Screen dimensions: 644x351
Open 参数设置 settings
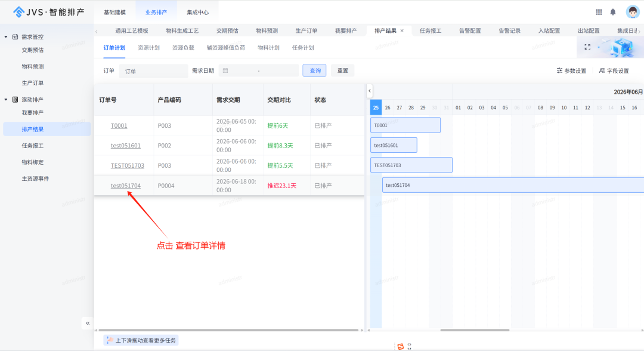[571, 70]
